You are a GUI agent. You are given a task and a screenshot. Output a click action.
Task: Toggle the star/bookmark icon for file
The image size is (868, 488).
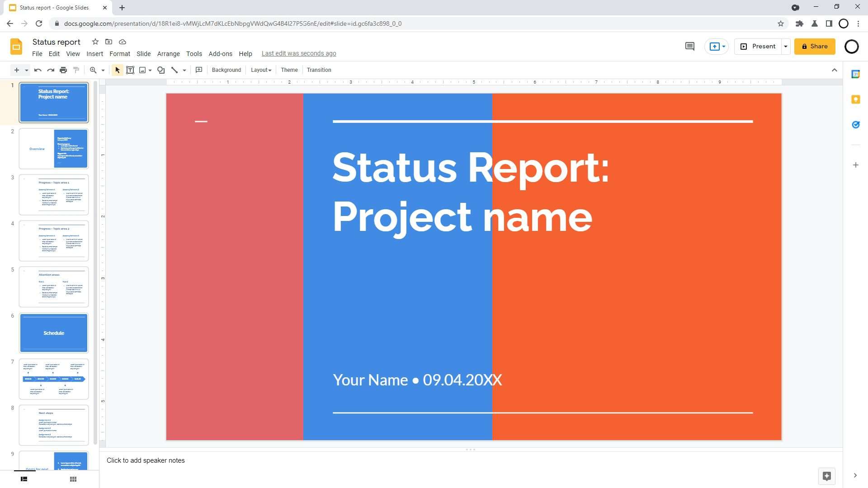click(x=94, y=42)
